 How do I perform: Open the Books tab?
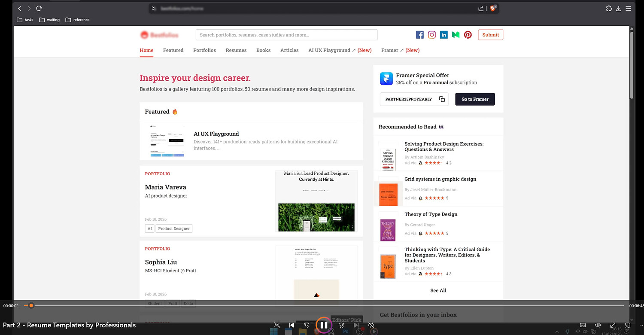tap(264, 50)
